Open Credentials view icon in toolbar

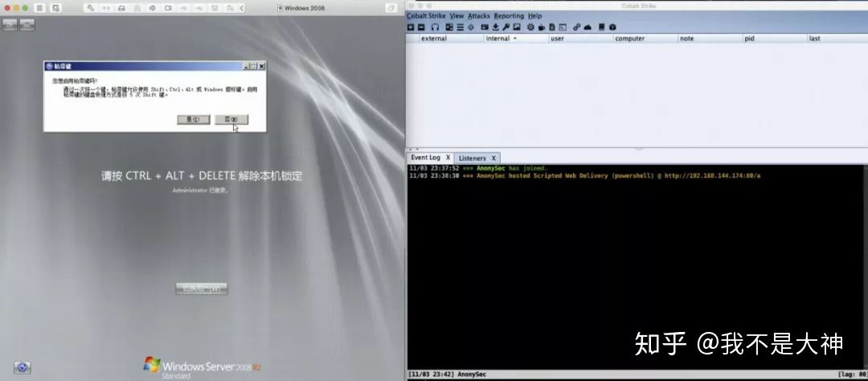tap(485, 27)
